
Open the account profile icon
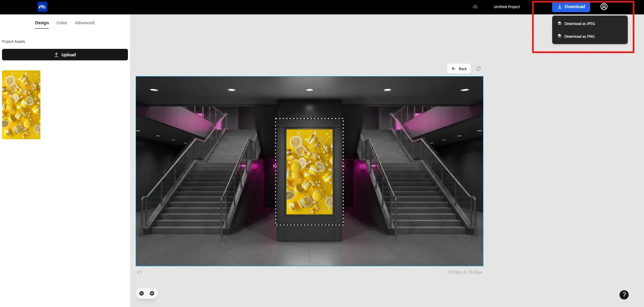click(604, 7)
